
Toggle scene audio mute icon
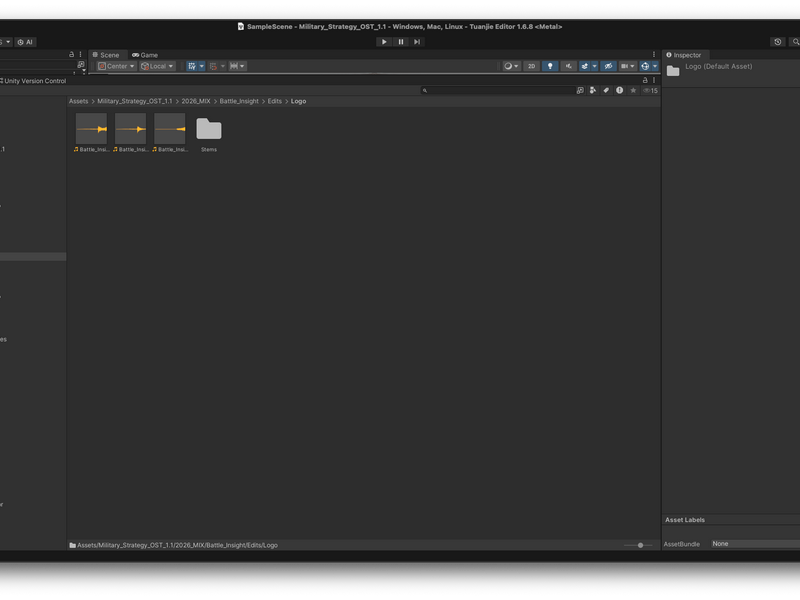point(568,66)
